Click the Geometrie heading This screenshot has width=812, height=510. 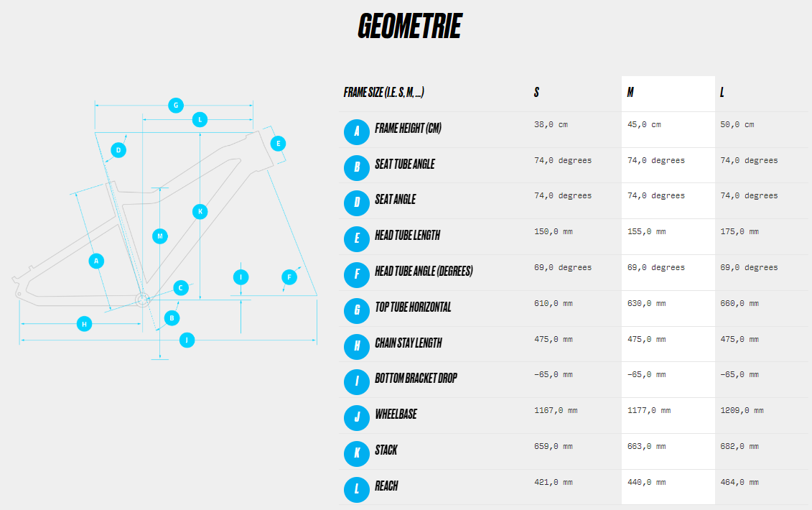[409, 26]
